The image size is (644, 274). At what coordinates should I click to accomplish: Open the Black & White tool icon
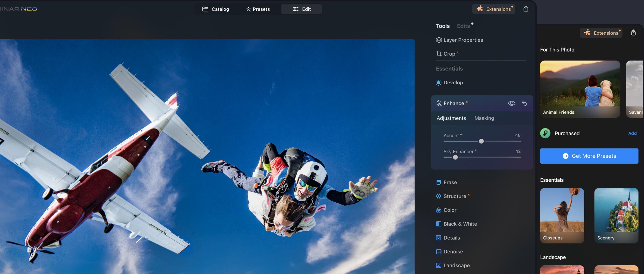coord(439,224)
